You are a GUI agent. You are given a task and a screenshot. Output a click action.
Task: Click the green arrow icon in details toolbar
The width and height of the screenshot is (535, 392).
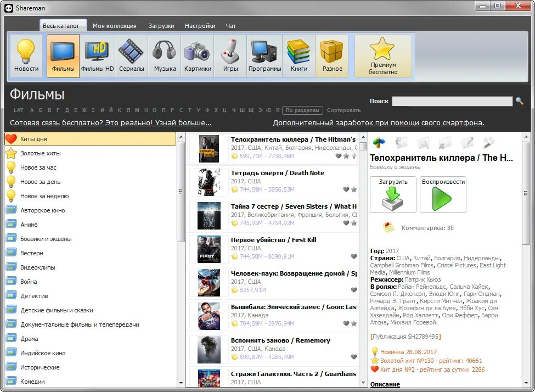click(379, 143)
